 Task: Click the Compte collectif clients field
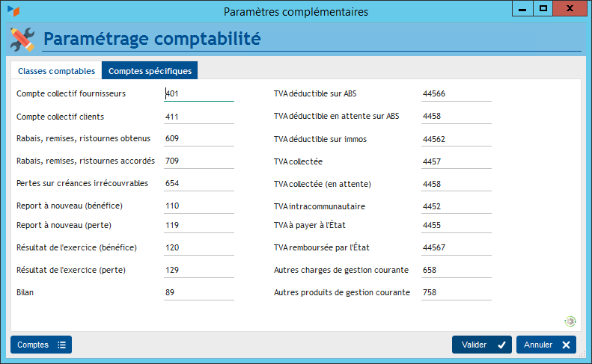click(x=199, y=117)
